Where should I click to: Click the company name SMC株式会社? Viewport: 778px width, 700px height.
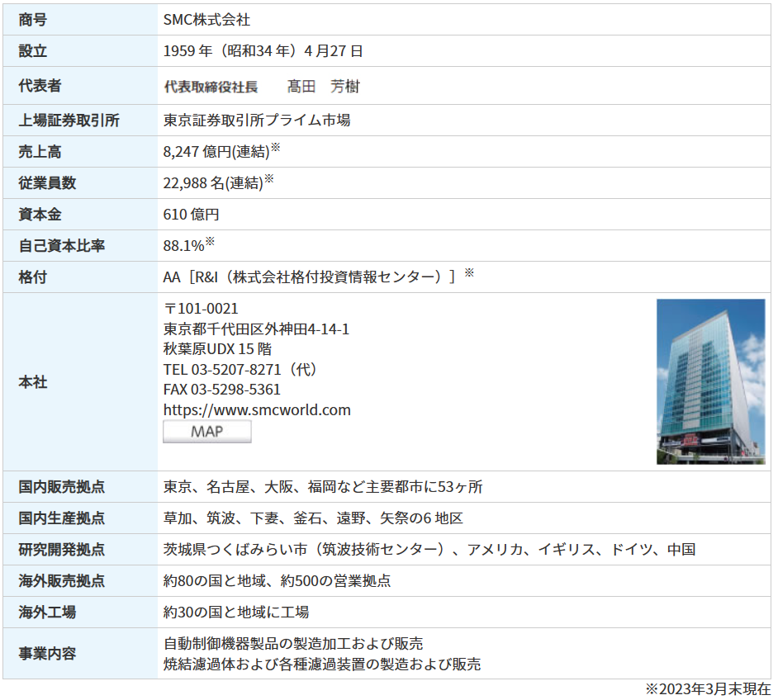(210, 19)
